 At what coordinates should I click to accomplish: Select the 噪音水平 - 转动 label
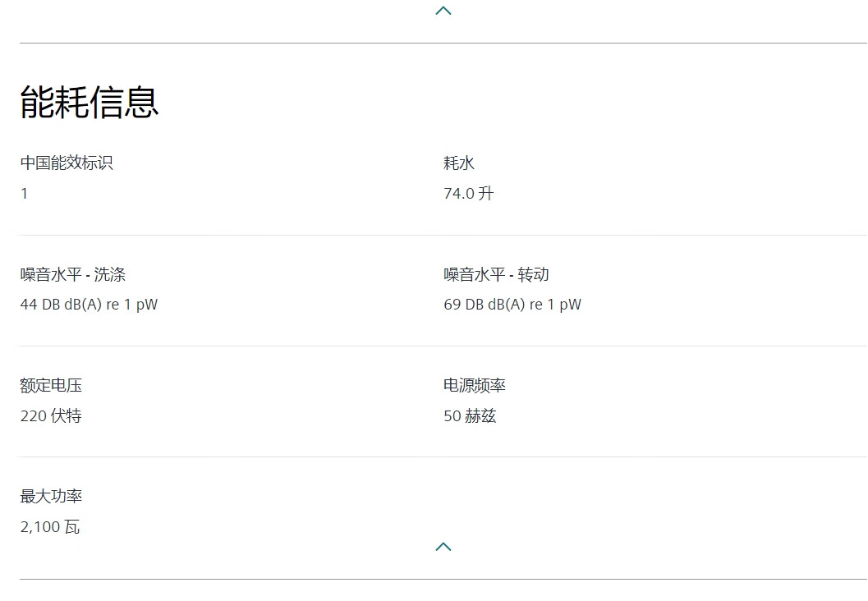pos(496,274)
